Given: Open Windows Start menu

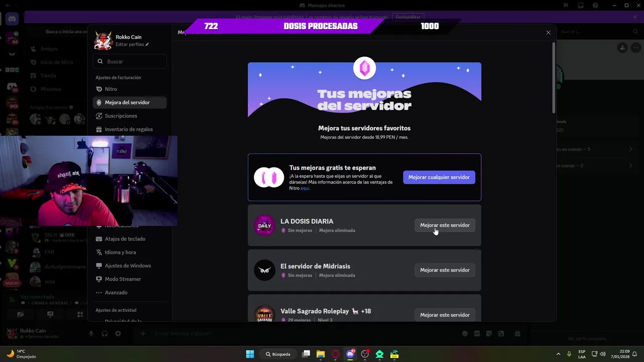Looking at the screenshot, I should 250,354.
